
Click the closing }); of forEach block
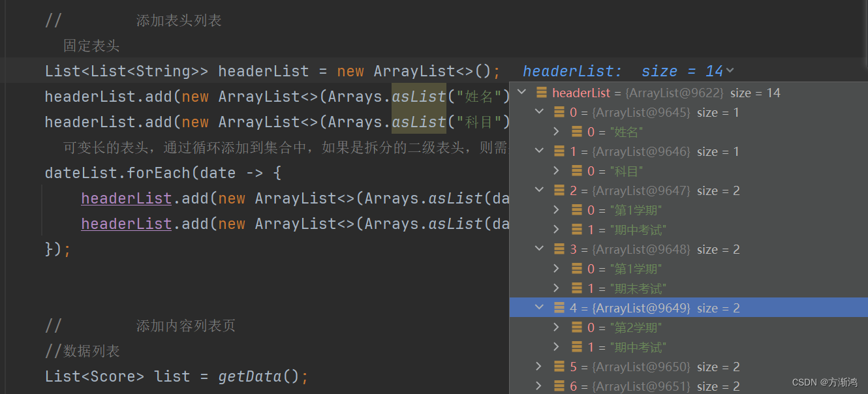click(x=57, y=249)
